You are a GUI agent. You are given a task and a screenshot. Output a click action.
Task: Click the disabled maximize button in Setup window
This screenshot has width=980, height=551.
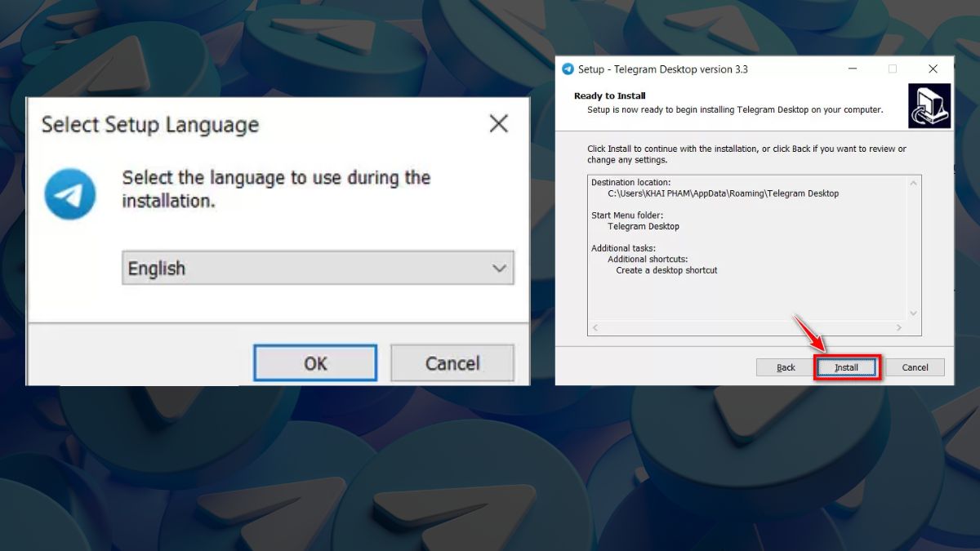click(x=893, y=69)
